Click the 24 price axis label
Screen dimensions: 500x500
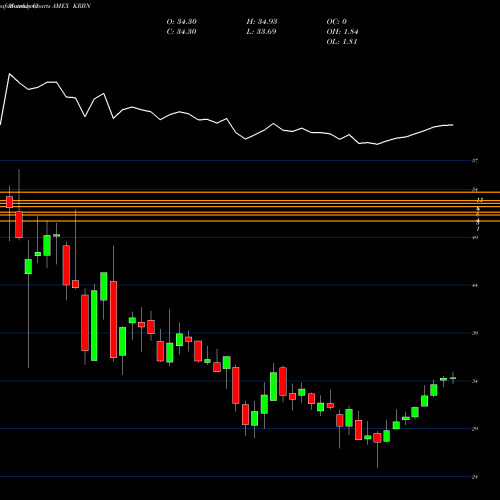click(x=475, y=477)
